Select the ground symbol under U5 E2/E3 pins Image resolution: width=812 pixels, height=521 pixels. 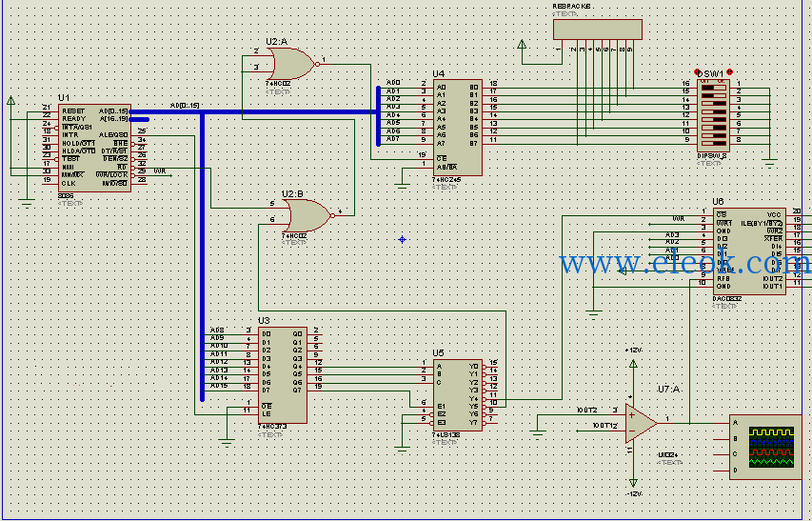pos(403,450)
